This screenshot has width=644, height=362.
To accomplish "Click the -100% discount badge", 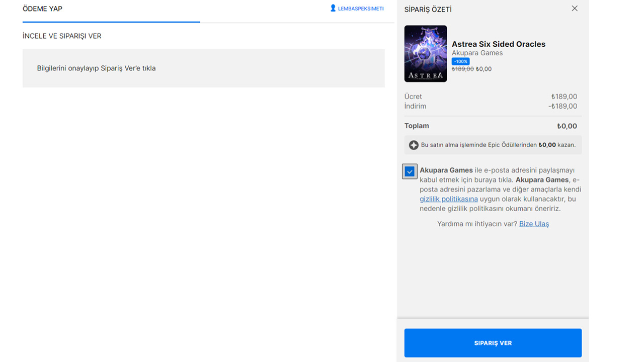I will (x=460, y=61).
